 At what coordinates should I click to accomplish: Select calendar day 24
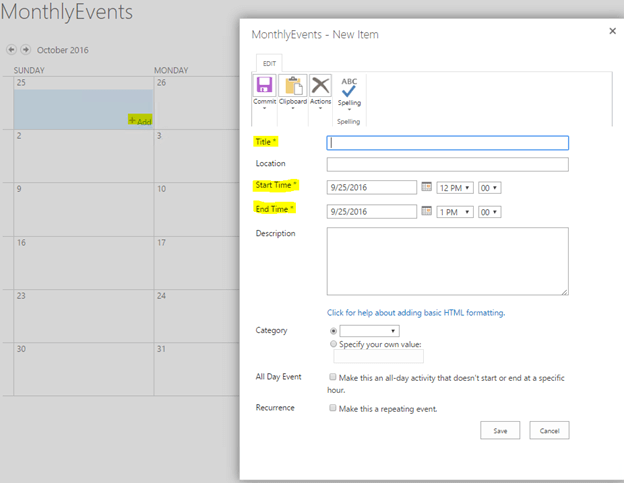[161, 296]
